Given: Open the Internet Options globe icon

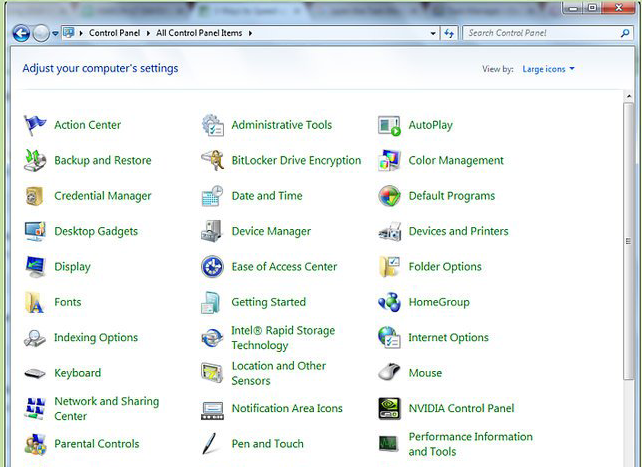Looking at the screenshot, I should [389, 337].
